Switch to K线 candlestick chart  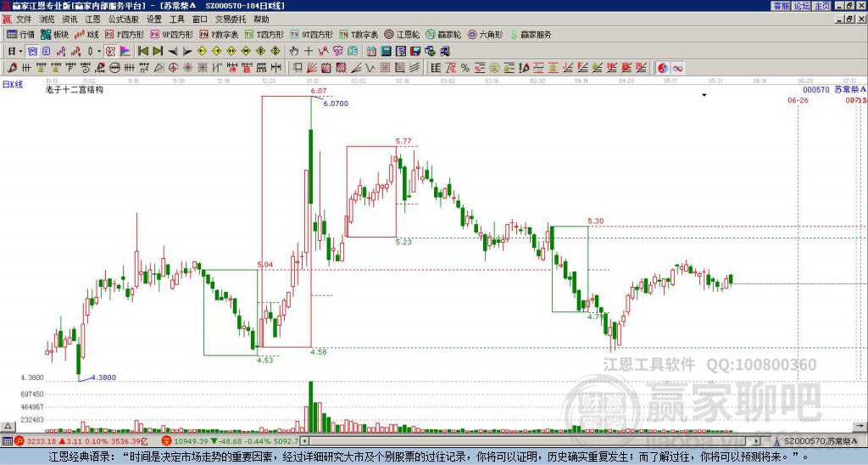click(x=86, y=34)
